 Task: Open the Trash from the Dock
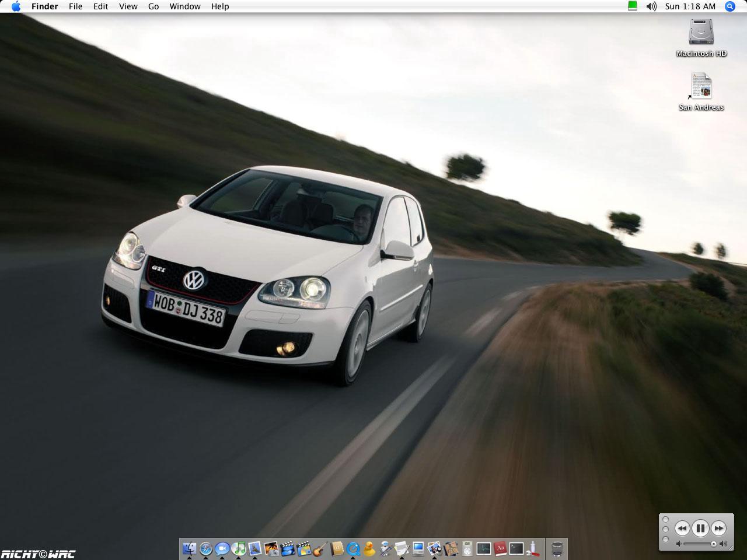click(556, 548)
